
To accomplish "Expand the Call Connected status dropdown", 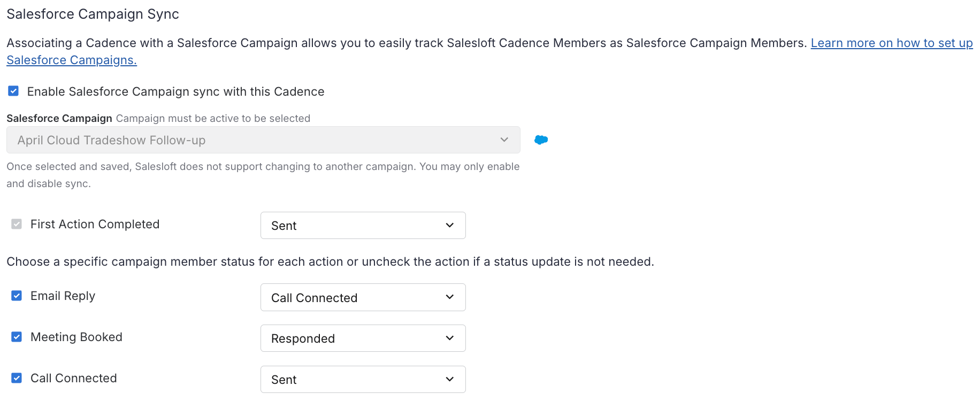I will click(x=362, y=380).
